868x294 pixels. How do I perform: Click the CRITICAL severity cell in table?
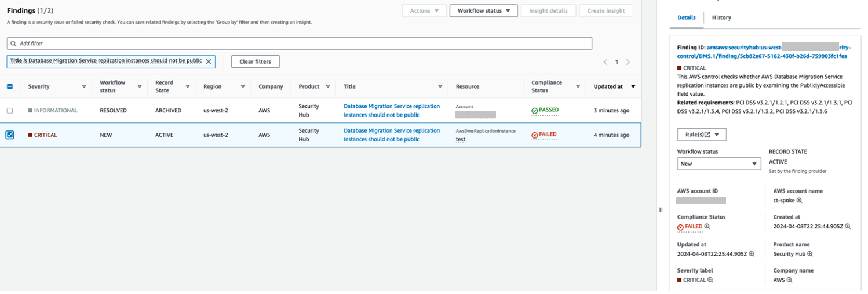(43, 135)
